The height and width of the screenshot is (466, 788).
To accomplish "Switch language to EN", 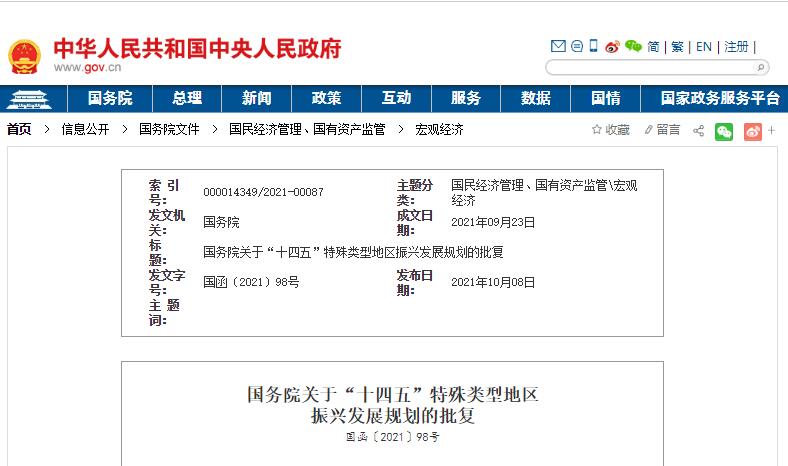I will click(704, 47).
